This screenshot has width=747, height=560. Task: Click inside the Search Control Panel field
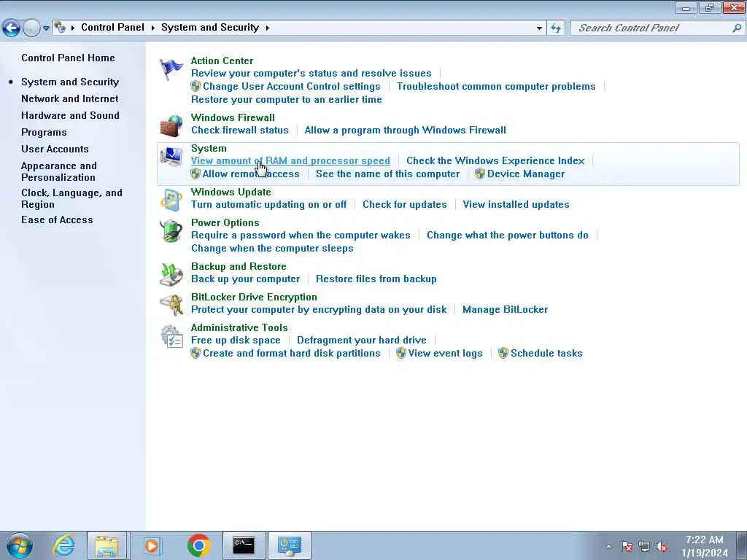pyautogui.click(x=650, y=28)
